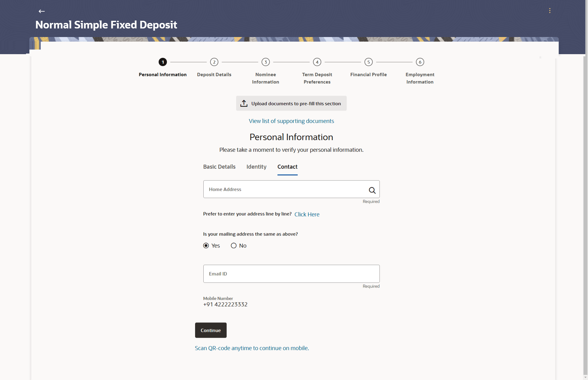
Task: Switch to the Identity tab
Action: click(x=256, y=167)
